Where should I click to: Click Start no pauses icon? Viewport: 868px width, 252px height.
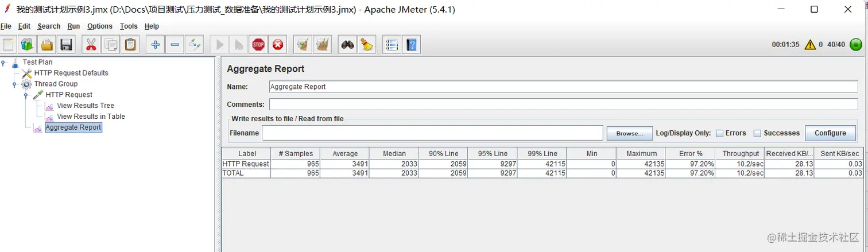click(x=239, y=44)
